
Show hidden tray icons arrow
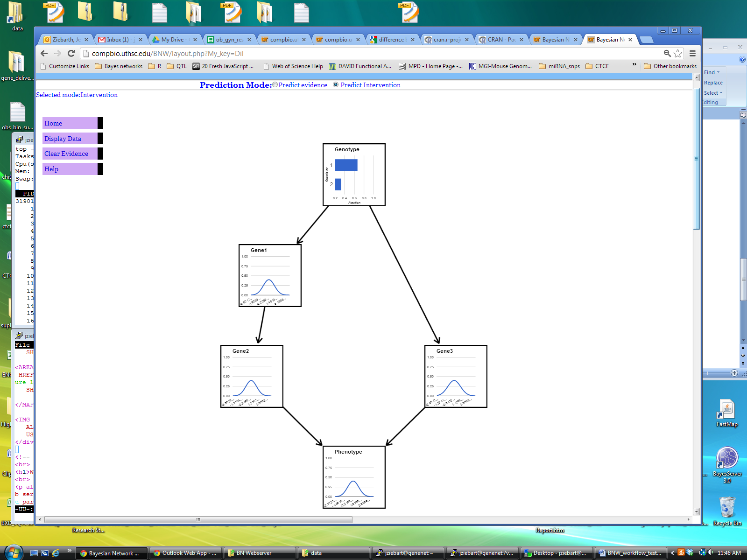[x=673, y=553]
